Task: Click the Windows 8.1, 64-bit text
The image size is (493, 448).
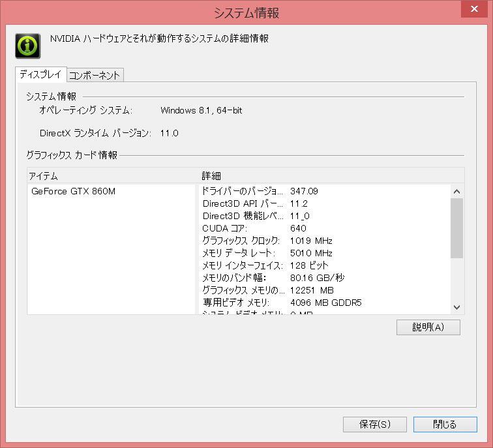Action: click(x=202, y=110)
